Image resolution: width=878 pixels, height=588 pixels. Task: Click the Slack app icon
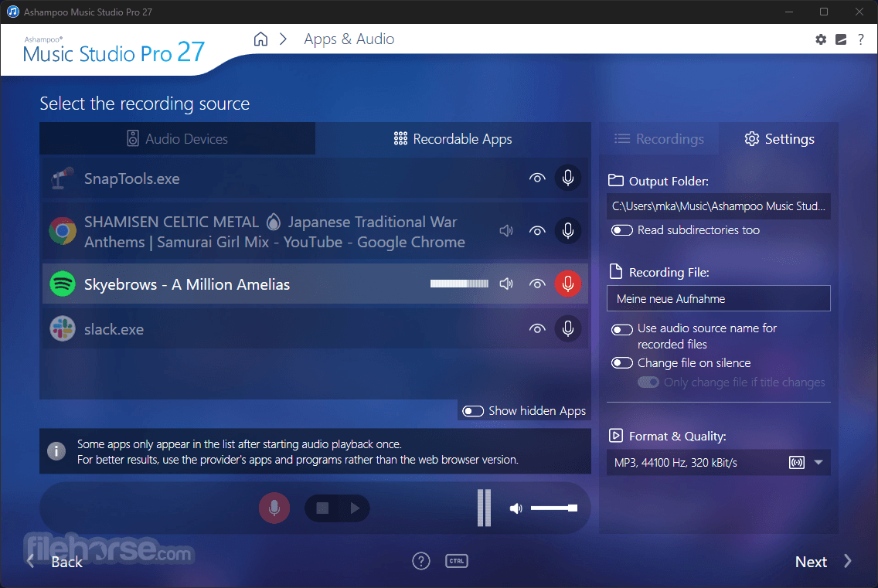(63, 328)
